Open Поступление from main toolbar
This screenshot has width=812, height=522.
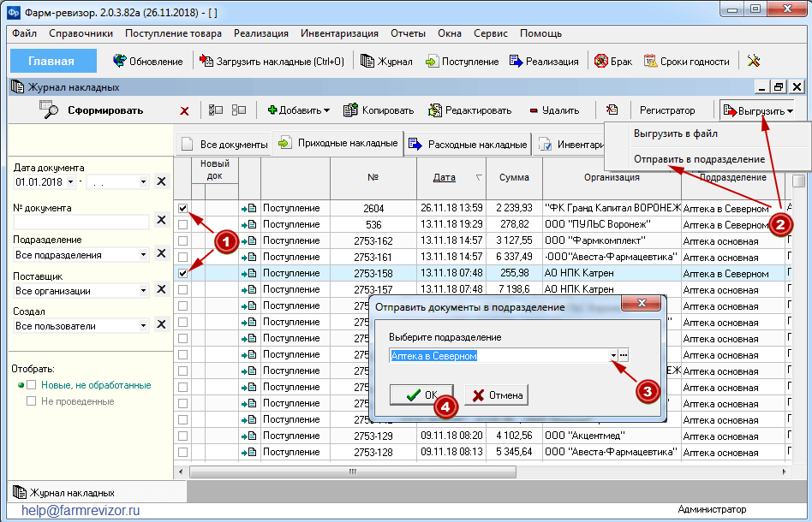[x=432, y=61]
